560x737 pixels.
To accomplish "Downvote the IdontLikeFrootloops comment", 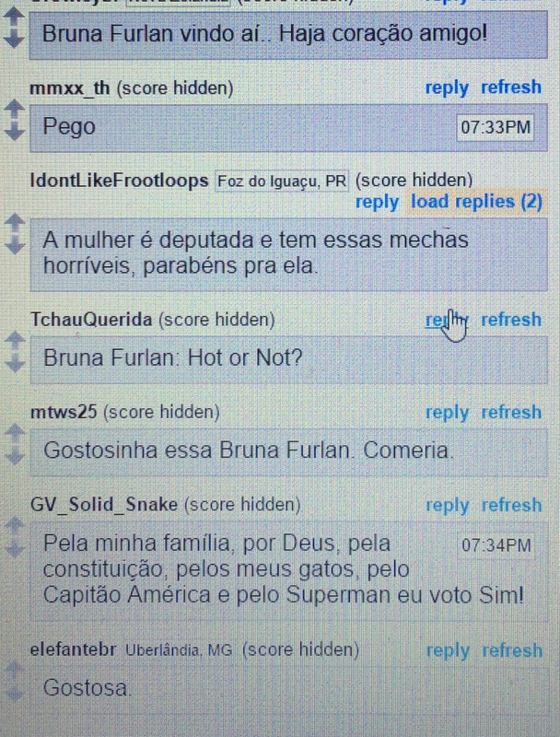I will click(15, 245).
